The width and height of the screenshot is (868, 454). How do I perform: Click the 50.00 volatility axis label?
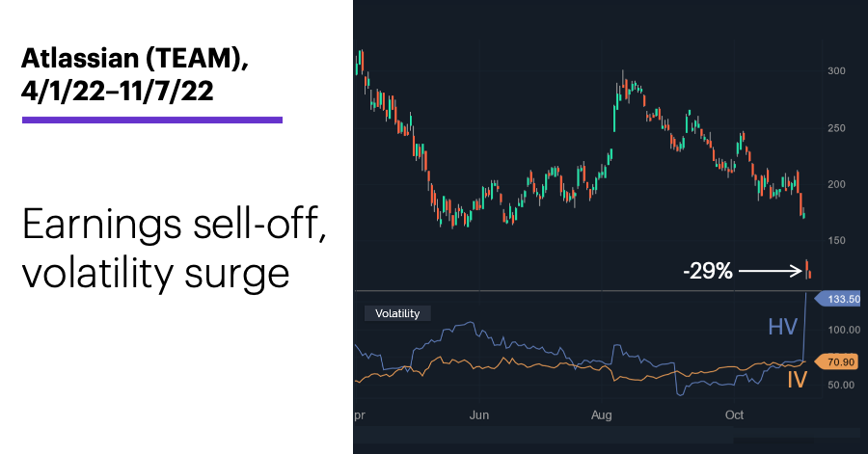pyautogui.click(x=841, y=385)
